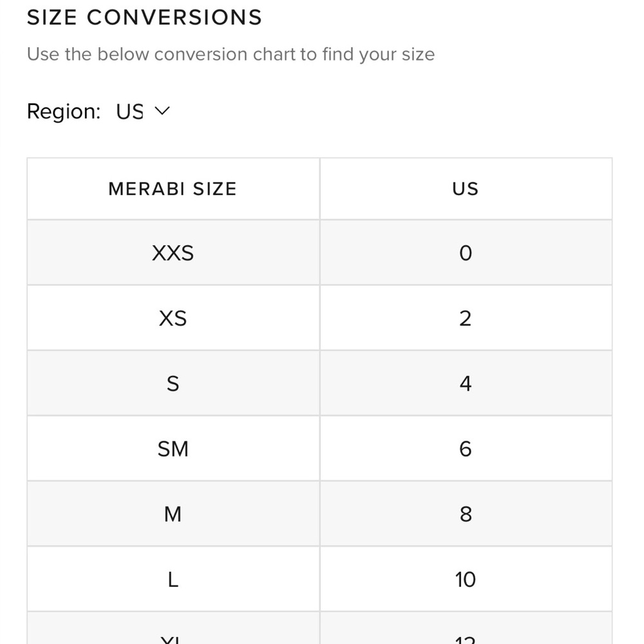Click the US size 6 cell

[x=466, y=448]
